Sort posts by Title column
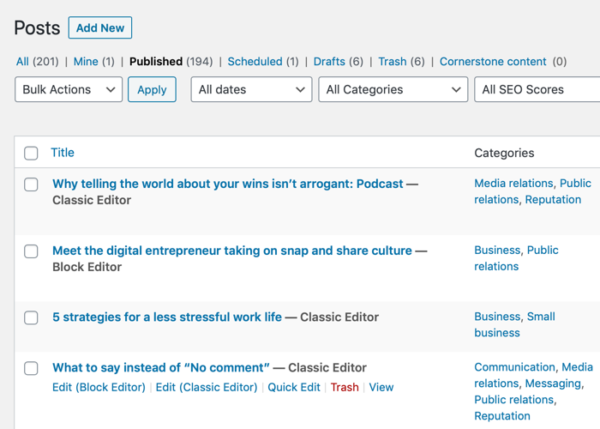Screen dimensions: 600x429 pyautogui.click(x=63, y=153)
